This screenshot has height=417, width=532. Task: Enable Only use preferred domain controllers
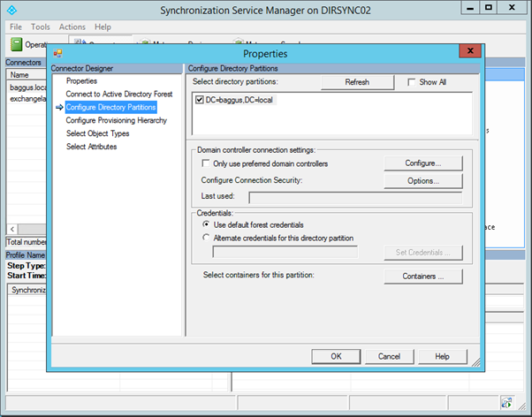click(207, 163)
